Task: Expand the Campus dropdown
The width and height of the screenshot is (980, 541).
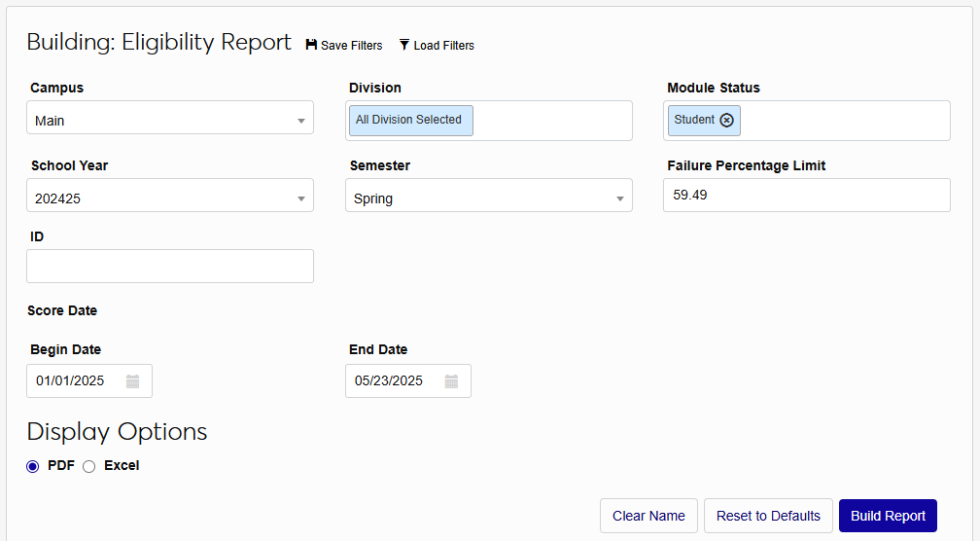Action: click(170, 121)
